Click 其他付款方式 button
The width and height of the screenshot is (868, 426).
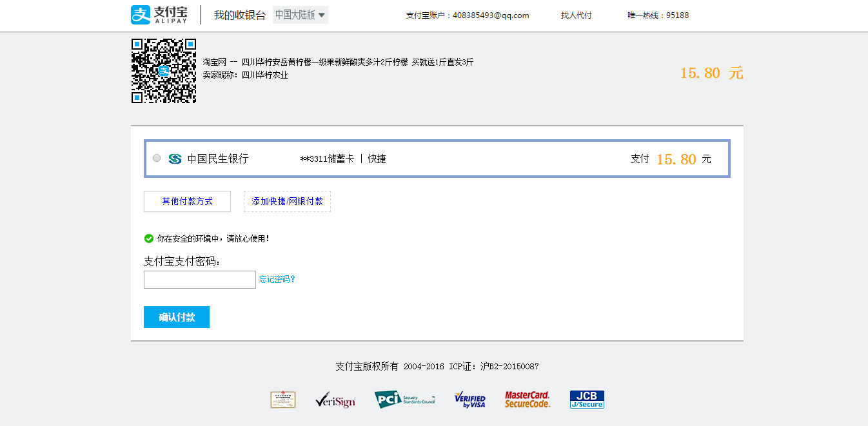(187, 201)
